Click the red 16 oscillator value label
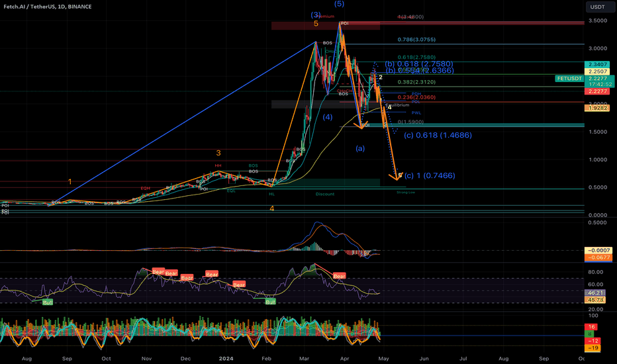The image size is (617, 364). tap(591, 327)
